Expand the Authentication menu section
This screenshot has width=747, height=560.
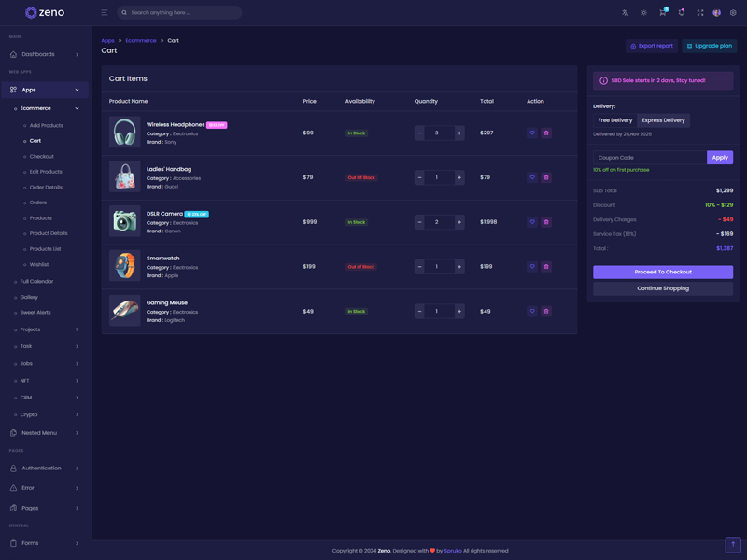pyautogui.click(x=45, y=469)
